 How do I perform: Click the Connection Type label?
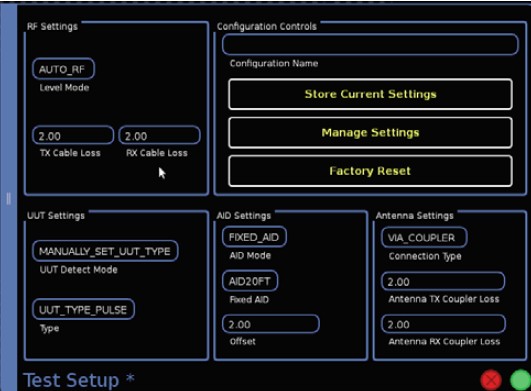click(x=425, y=256)
